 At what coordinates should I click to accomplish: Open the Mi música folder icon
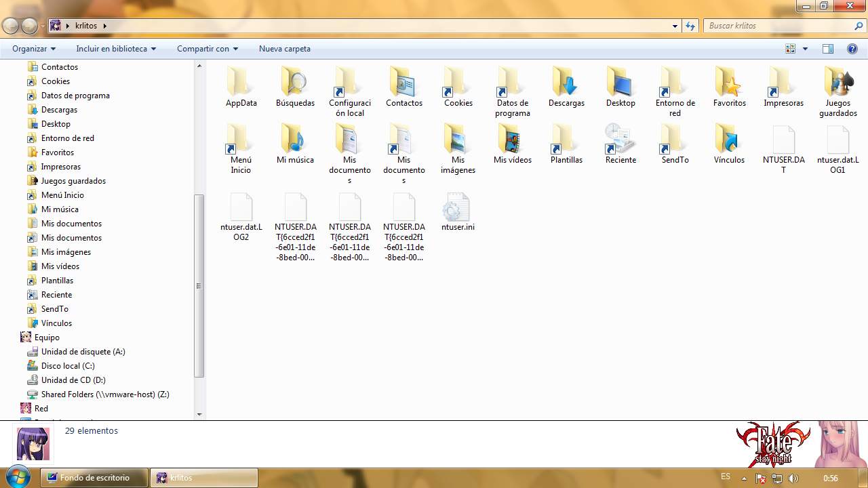(295, 140)
